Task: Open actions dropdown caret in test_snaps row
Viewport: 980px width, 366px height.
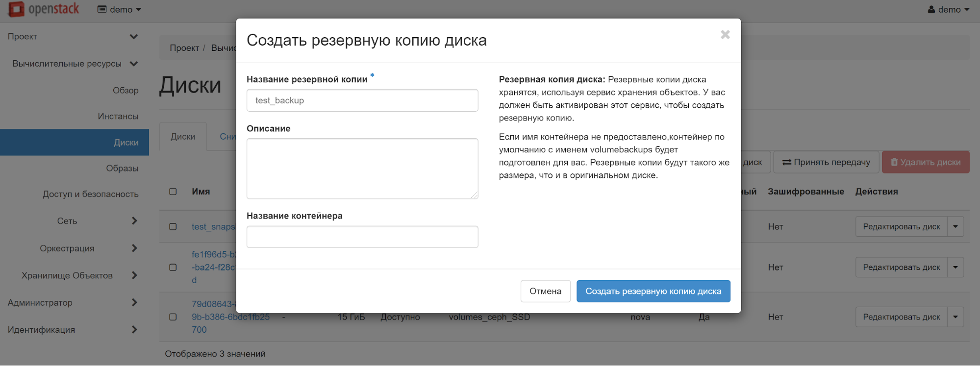Action: [x=955, y=227]
